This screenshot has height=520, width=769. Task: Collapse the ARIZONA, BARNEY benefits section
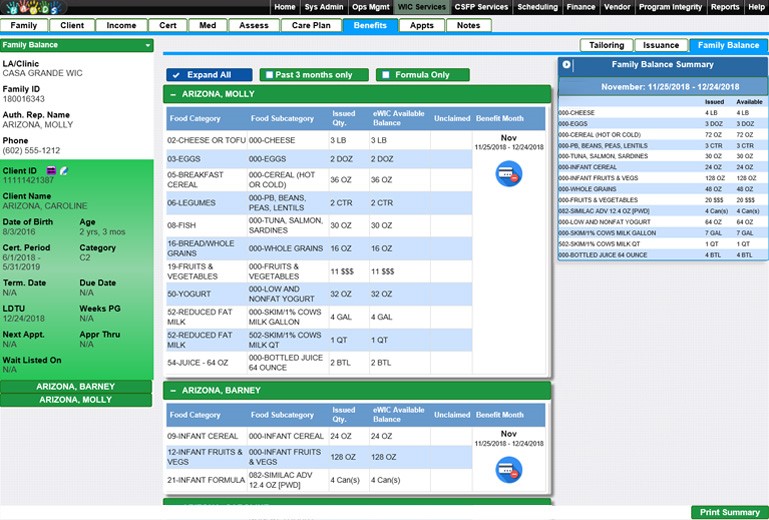pyautogui.click(x=172, y=391)
